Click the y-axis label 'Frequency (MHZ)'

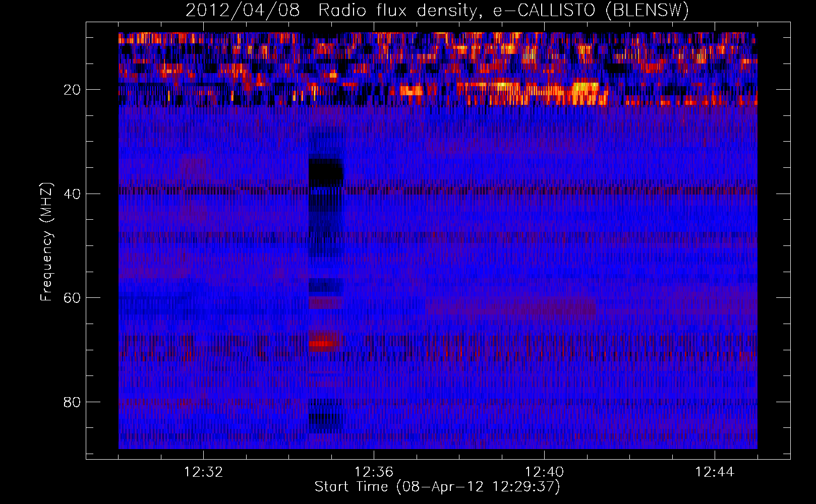click(x=46, y=242)
